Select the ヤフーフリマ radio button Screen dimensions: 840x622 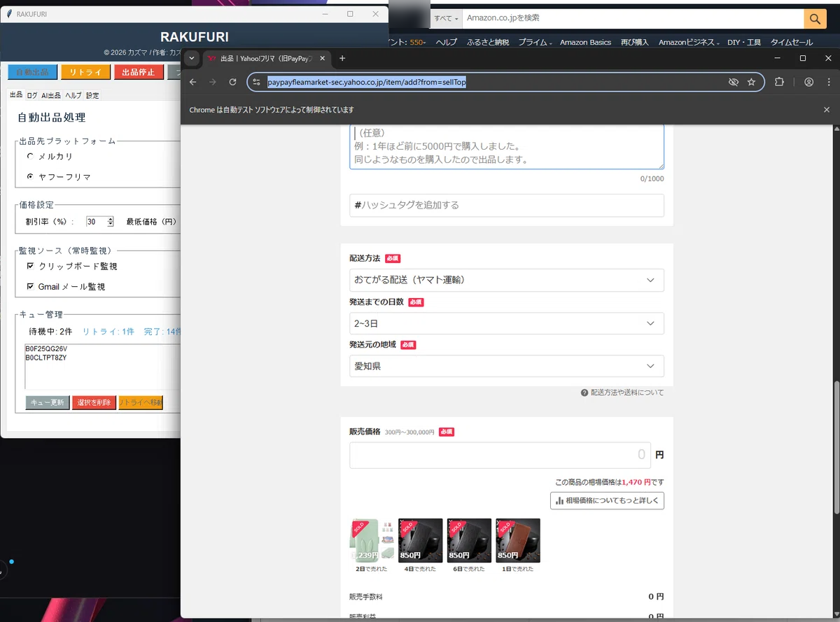[x=30, y=176]
